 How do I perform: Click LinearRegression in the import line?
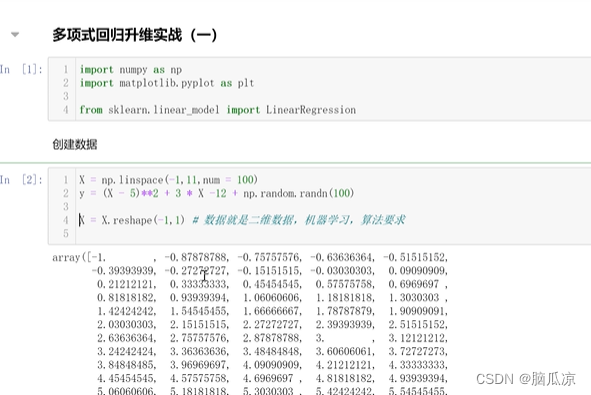(x=311, y=110)
